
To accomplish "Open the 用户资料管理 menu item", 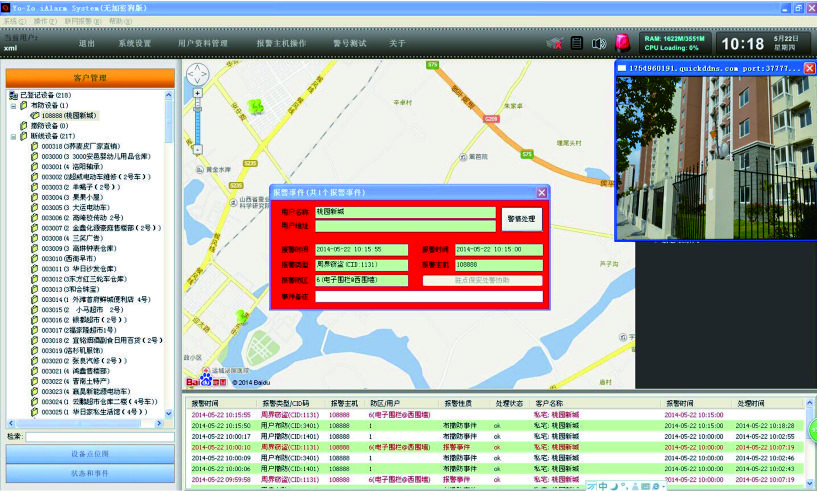I will tap(202, 44).
